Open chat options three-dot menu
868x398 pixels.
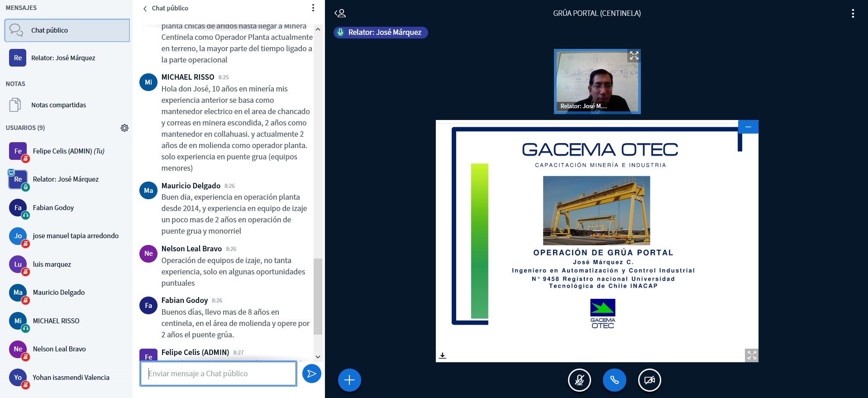pyautogui.click(x=313, y=8)
